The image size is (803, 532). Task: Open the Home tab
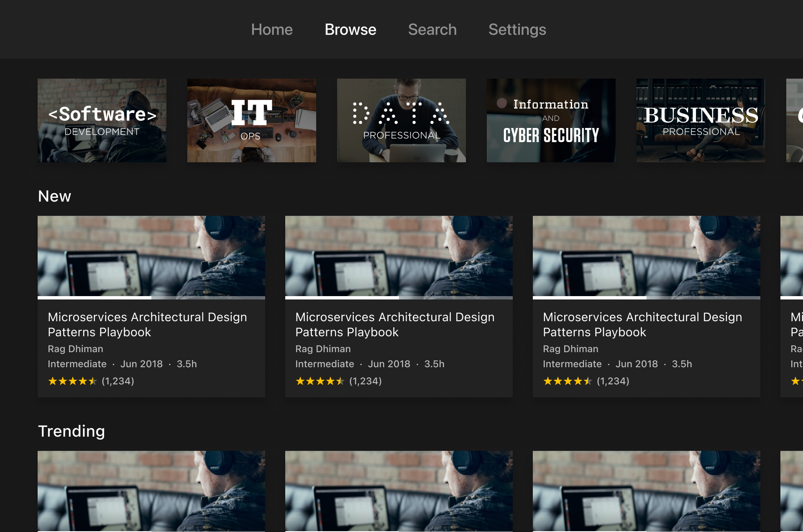tap(272, 30)
